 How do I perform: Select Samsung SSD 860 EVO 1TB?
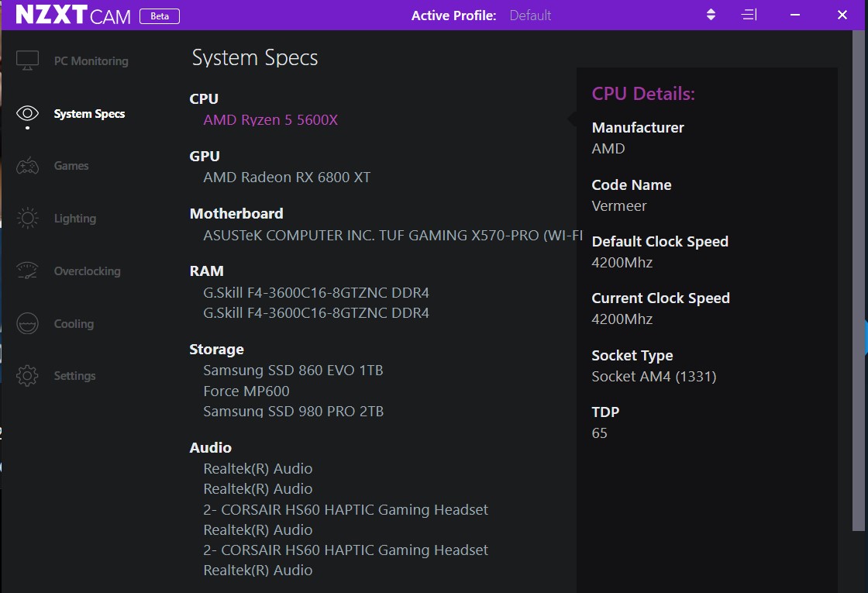(x=293, y=370)
